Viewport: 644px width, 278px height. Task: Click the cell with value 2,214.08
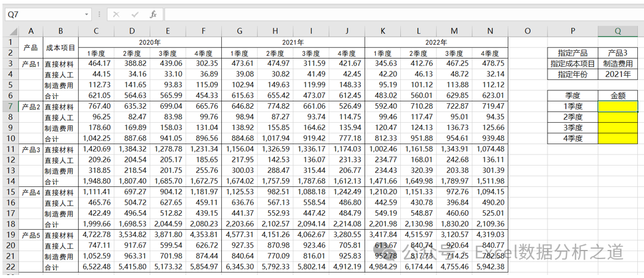coord(346,224)
